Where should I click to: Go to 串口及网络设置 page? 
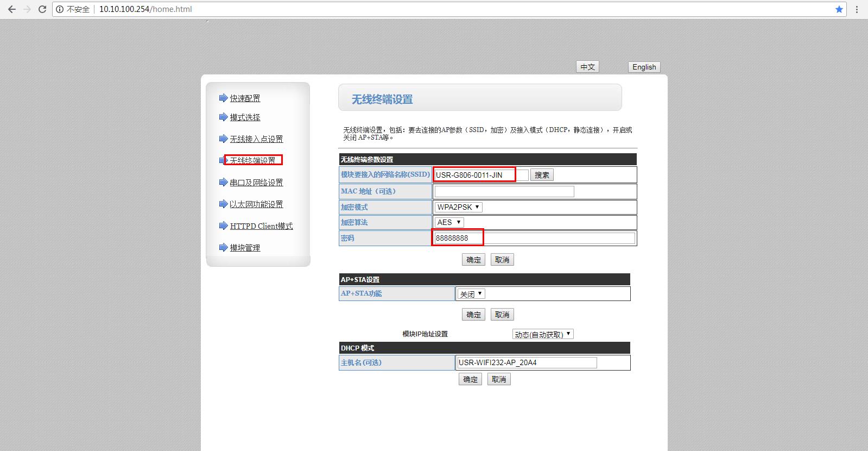pyautogui.click(x=256, y=183)
